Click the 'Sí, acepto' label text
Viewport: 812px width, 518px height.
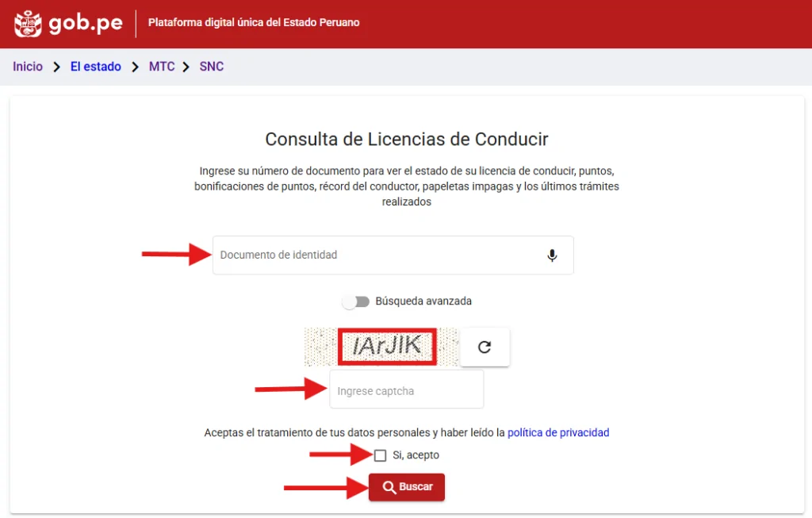[416, 455]
